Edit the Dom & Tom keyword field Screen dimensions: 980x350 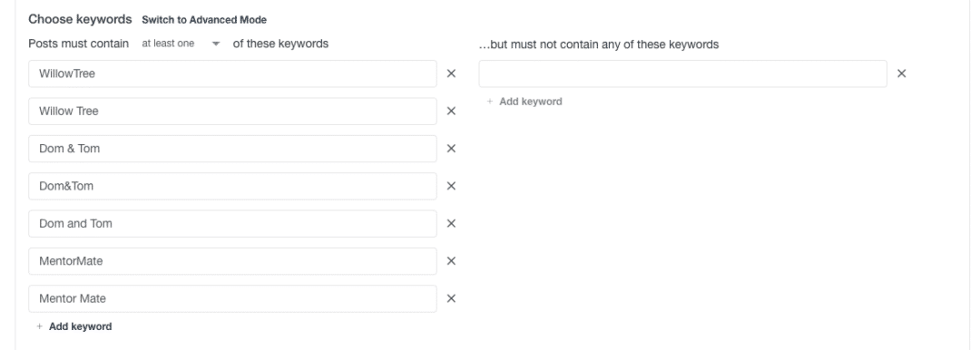click(x=232, y=149)
